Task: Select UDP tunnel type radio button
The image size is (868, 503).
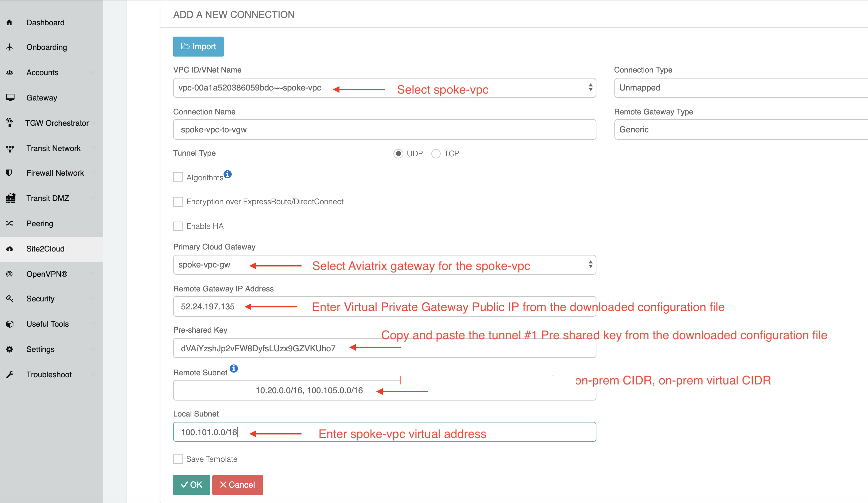Action: (397, 154)
